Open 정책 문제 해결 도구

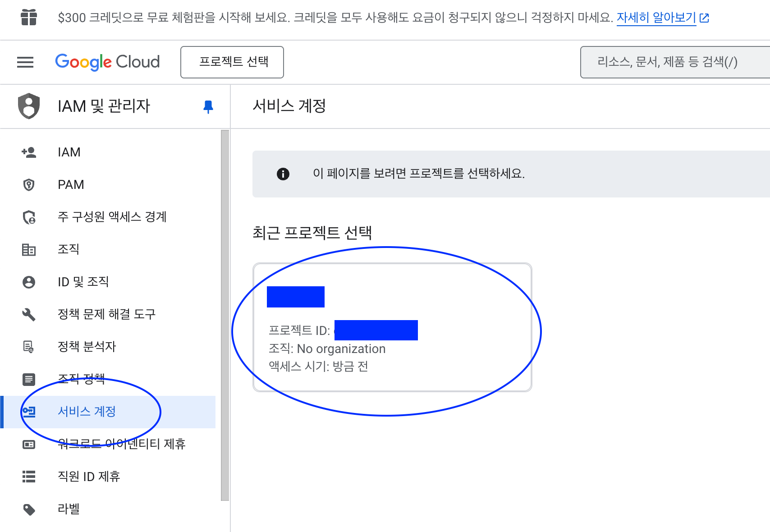[x=108, y=314]
